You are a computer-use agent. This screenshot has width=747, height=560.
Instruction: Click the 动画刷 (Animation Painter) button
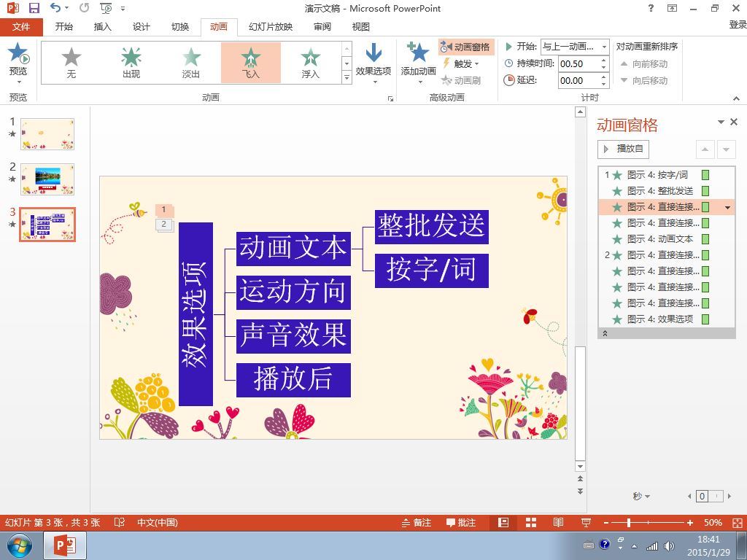pos(461,80)
